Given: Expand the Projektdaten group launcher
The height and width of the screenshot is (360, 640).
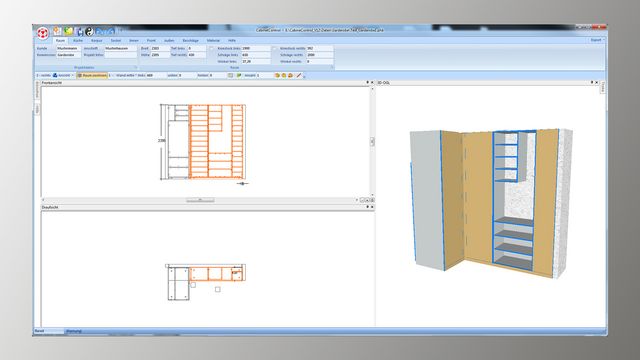Looking at the screenshot, I should pyautogui.click(x=136, y=67).
